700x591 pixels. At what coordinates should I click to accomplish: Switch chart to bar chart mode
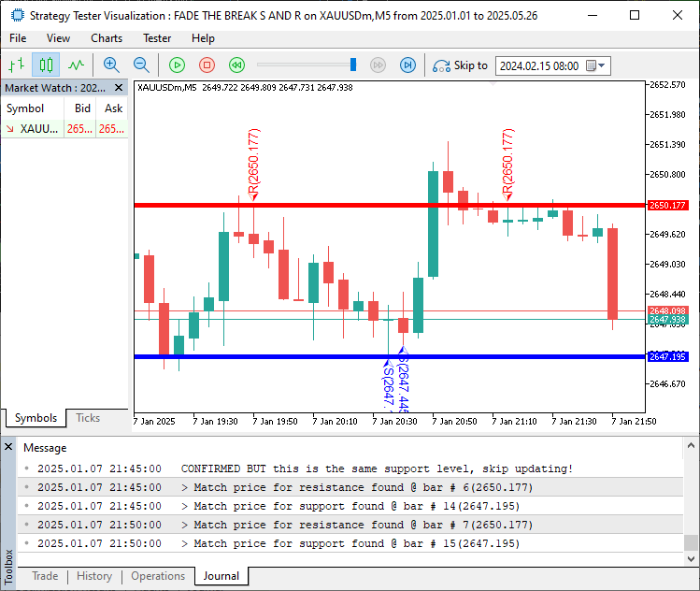pyautogui.click(x=16, y=65)
